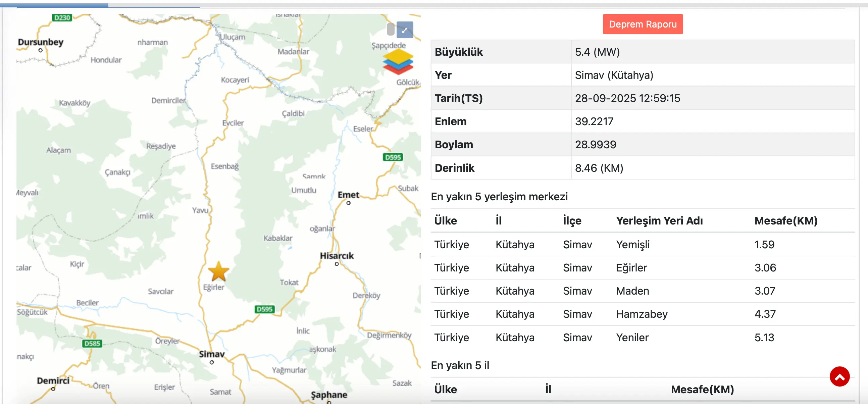Select the Yemişli settlement row
The image size is (868, 404).
[x=633, y=245]
